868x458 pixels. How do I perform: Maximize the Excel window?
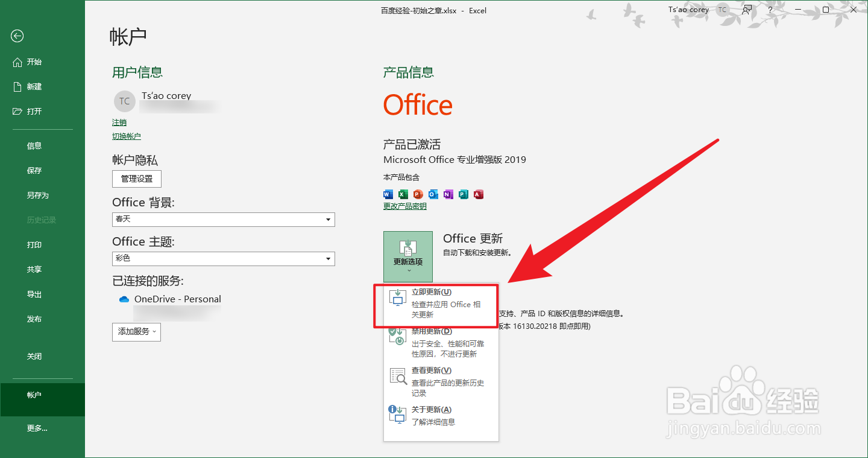pyautogui.click(x=826, y=10)
